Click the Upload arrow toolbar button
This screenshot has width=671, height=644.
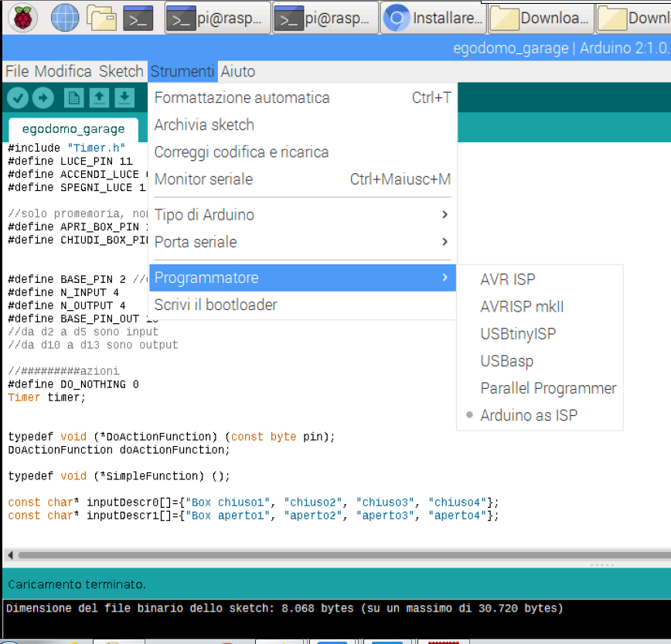tap(43, 98)
